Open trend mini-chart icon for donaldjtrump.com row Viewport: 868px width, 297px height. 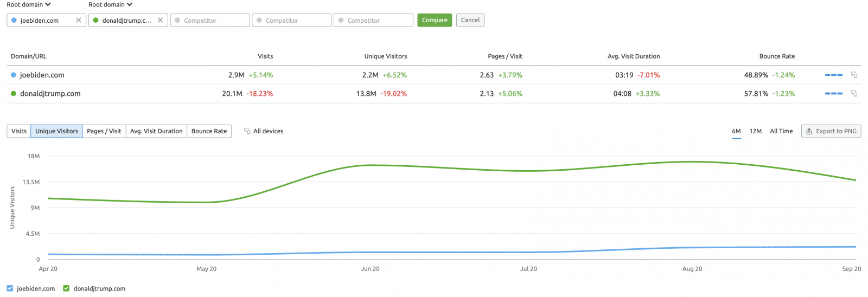tap(833, 93)
